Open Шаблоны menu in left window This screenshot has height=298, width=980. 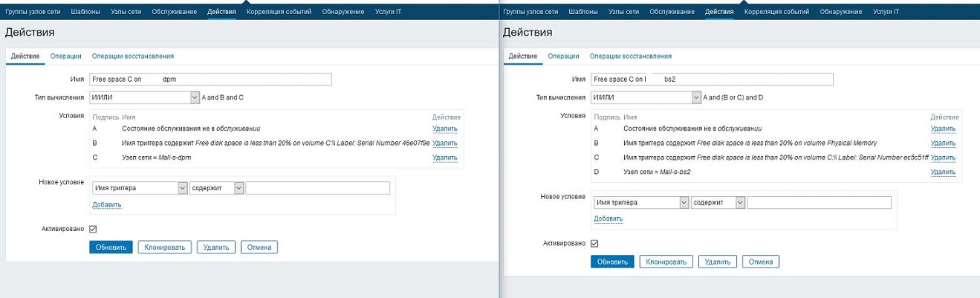pos(85,12)
